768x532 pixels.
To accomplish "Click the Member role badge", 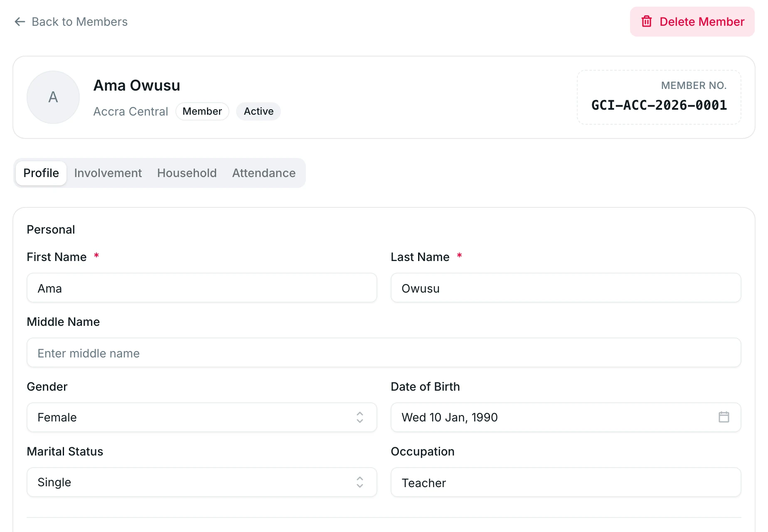I will pyautogui.click(x=202, y=111).
